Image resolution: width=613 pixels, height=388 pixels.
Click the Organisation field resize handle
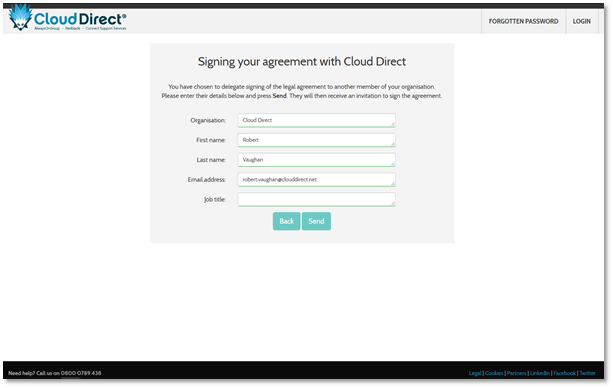pos(393,124)
